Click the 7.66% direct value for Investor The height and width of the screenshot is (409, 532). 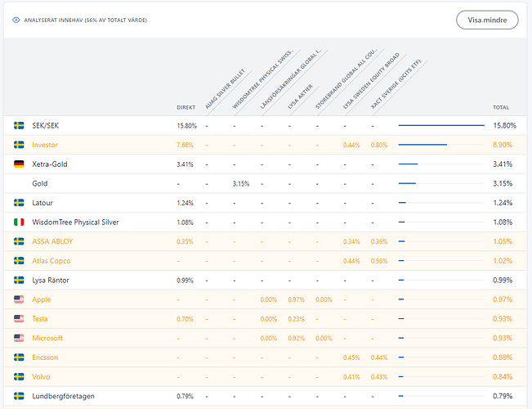[x=185, y=145]
